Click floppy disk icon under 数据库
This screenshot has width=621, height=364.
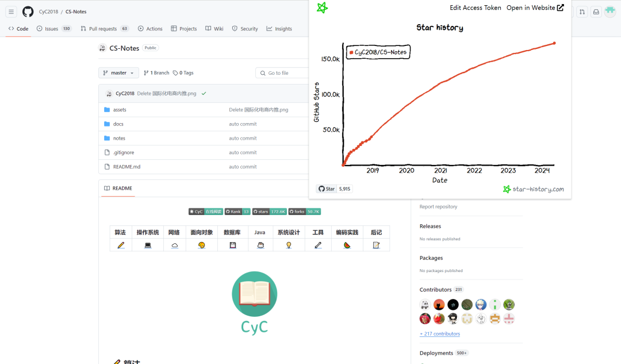[232, 245]
